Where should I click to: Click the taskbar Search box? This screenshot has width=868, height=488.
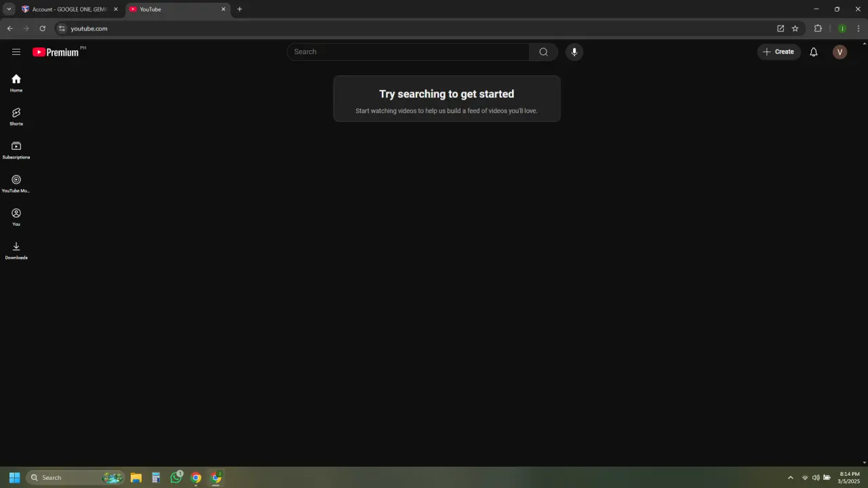tap(76, 478)
